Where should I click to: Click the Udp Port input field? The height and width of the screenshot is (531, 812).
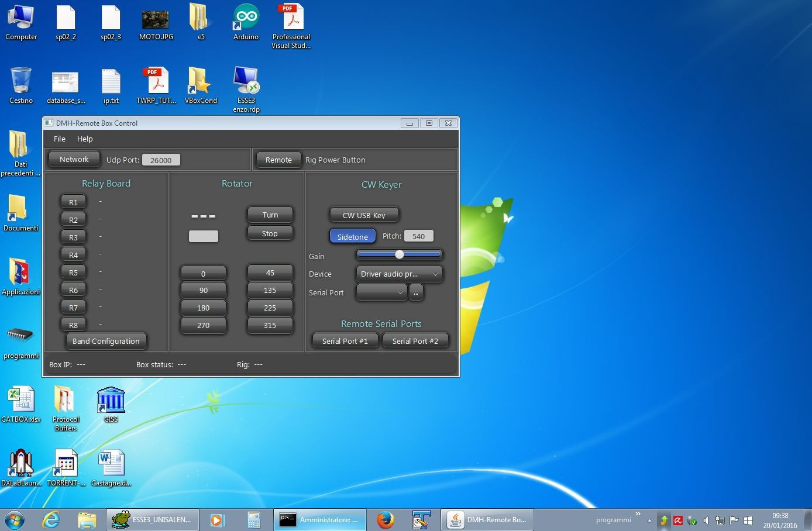coord(161,159)
